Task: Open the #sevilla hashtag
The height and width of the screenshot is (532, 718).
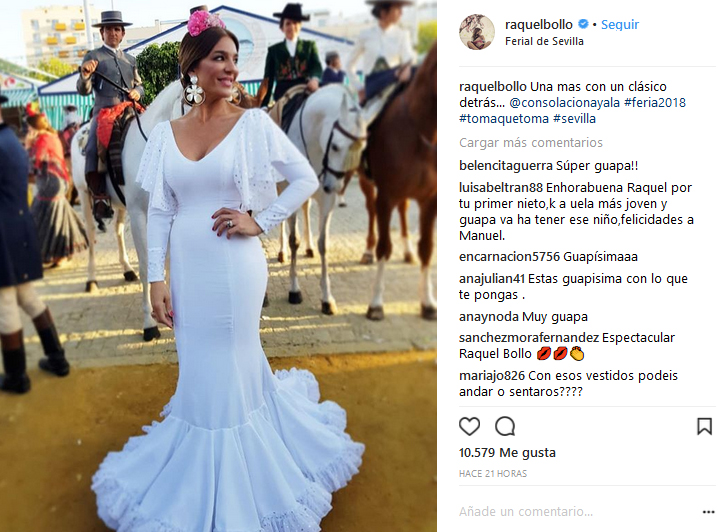Action: (574, 119)
